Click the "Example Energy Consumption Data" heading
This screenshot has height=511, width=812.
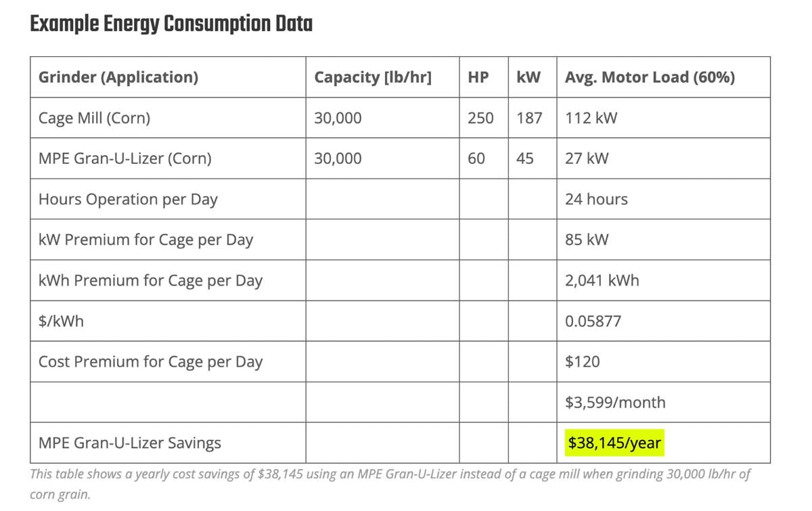[x=171, y=25]
